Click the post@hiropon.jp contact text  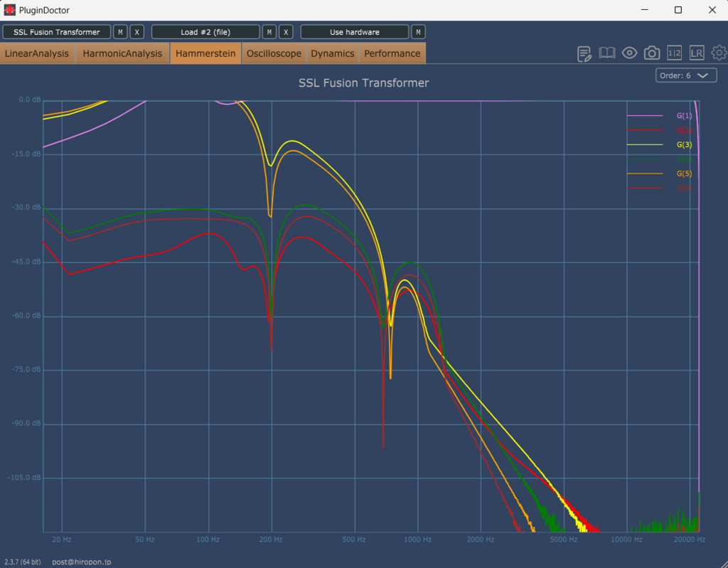pos(82,562)
